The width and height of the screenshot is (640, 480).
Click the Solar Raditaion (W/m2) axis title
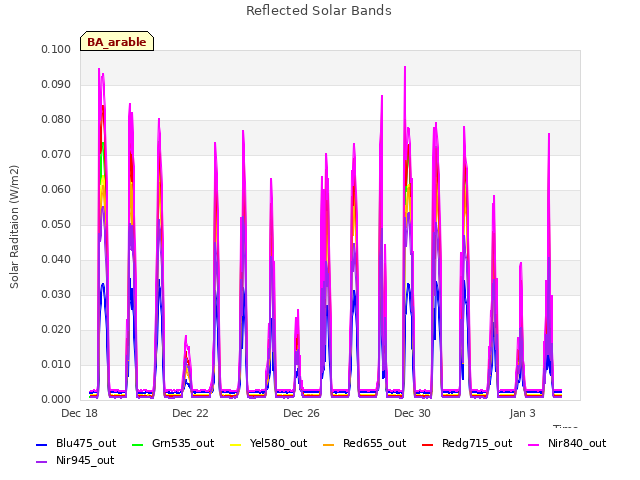point(14,227)
